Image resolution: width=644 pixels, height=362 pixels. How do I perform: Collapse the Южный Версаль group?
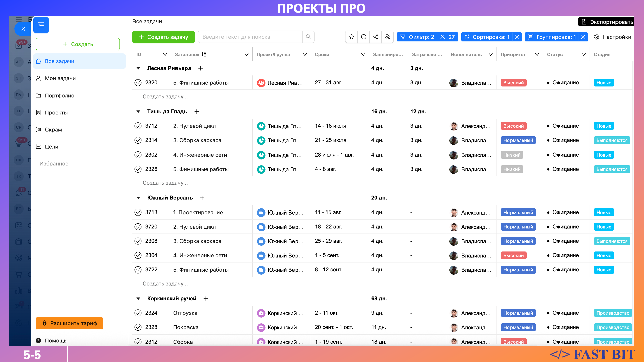coord(138,198)
